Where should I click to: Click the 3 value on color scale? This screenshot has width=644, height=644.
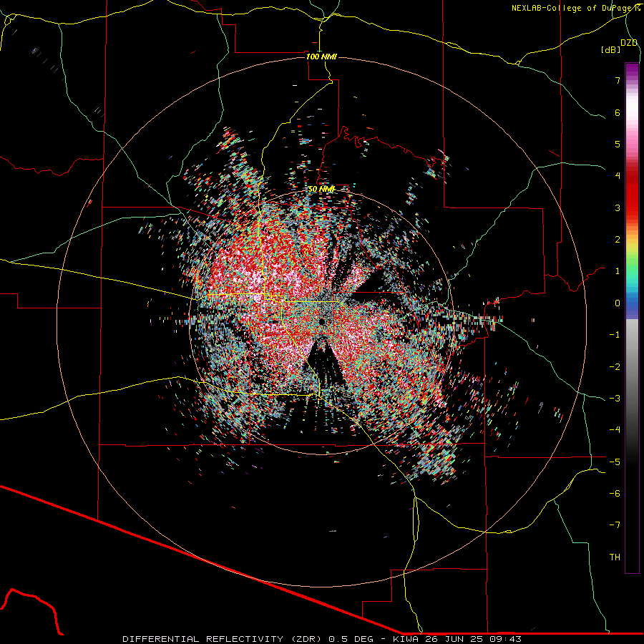[618, 208]
